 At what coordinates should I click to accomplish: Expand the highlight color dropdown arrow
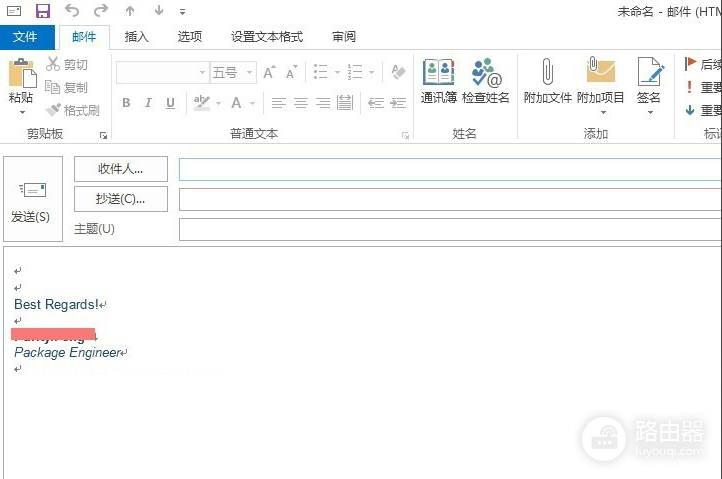(218, 103)
